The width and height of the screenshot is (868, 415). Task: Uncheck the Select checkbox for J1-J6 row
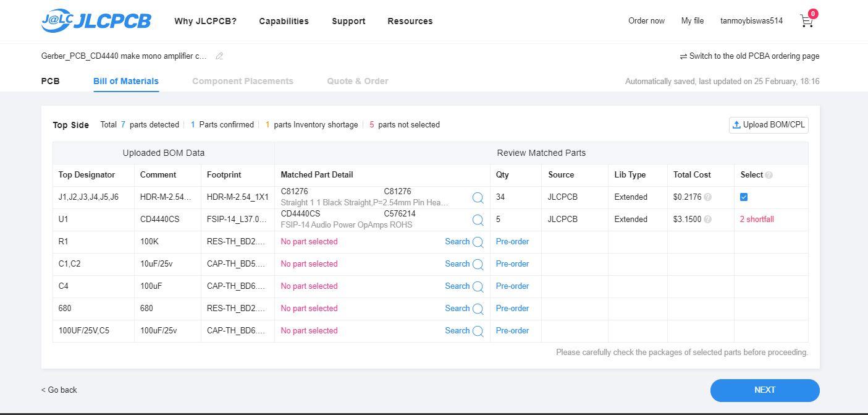tap(744, 197)
